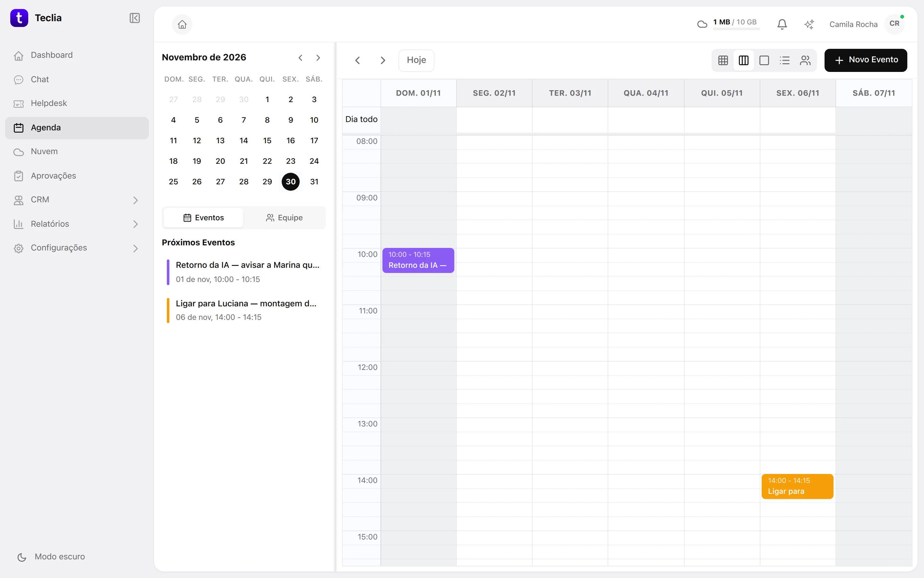Collapse the sidebar panel

[135, 18]
